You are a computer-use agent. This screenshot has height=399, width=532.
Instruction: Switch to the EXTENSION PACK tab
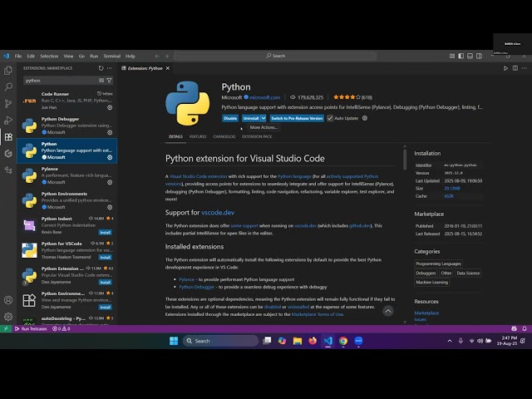(257, 136)
